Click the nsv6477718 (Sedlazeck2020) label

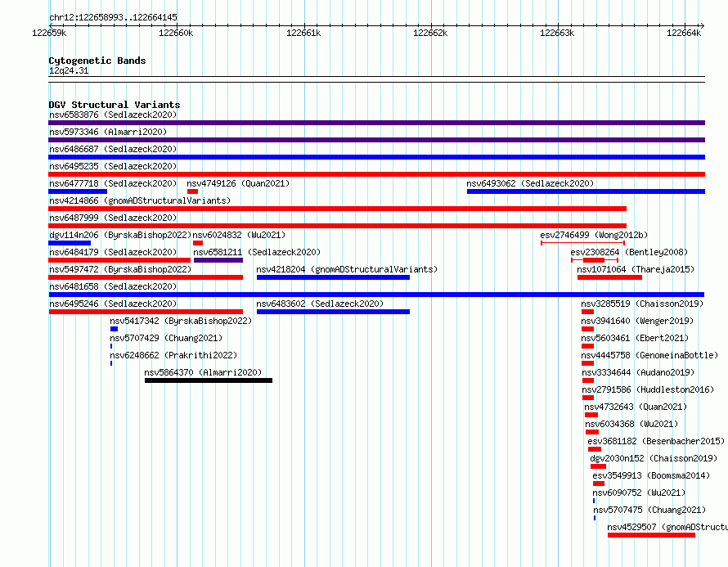tap(113, 183)
